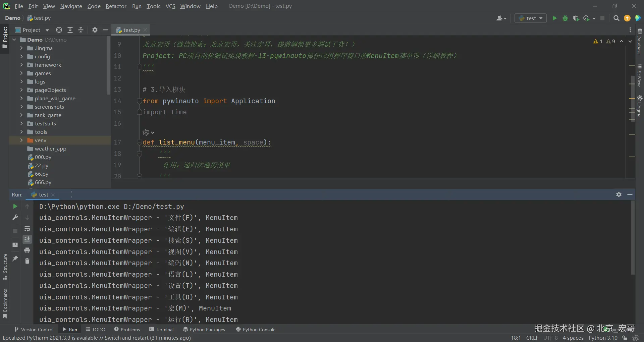Click Select Opened File target icon
The width and height of the screenshot is (644, 342).
pos(59,30)
